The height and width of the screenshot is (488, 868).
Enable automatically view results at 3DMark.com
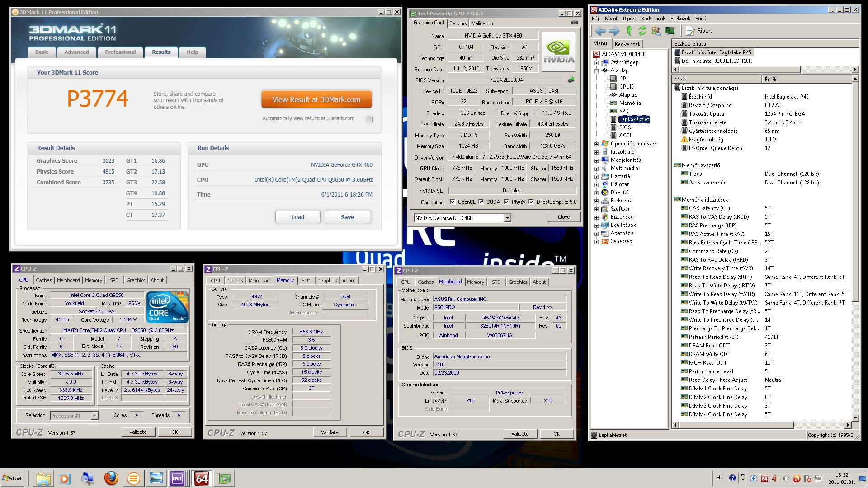(x=369, y=119)
